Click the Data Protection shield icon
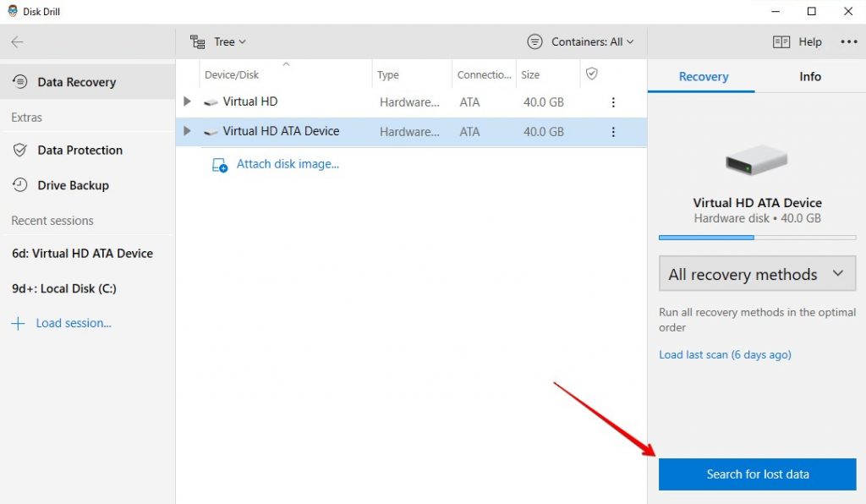Viewport: 866px width, 504px height. (19, 150)
